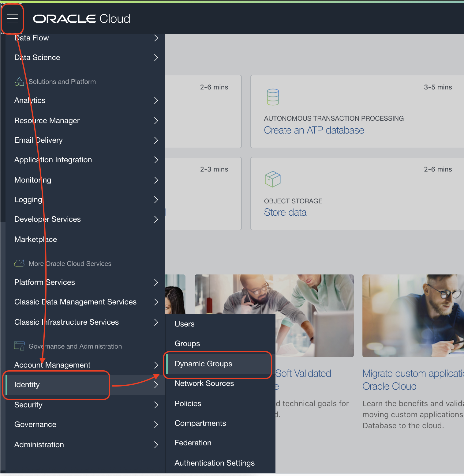
Task: Expand the Developer Services chevron
Action: pyautogui.click(x=156, y=219)
